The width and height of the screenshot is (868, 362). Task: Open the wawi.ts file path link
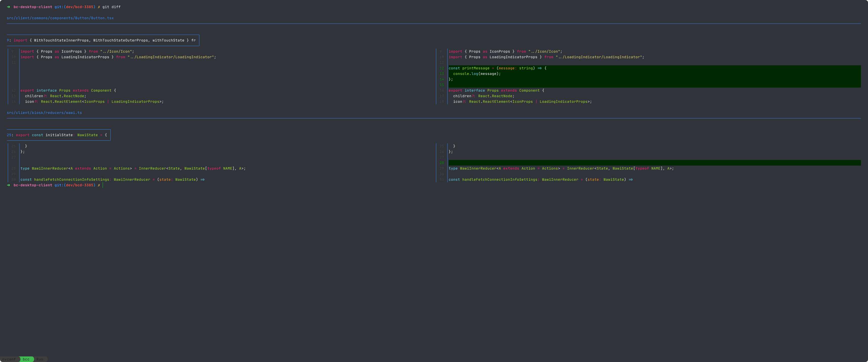click(44, 113)
